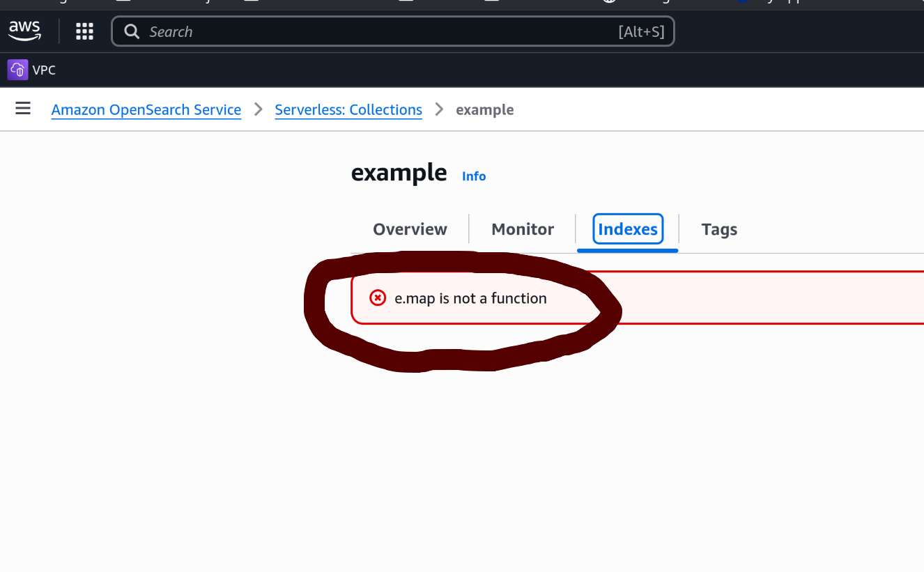The height and width of the screenshot is (572, 924).
Task: Click the Alt+S shortcut hint
Action: [641, 31]
